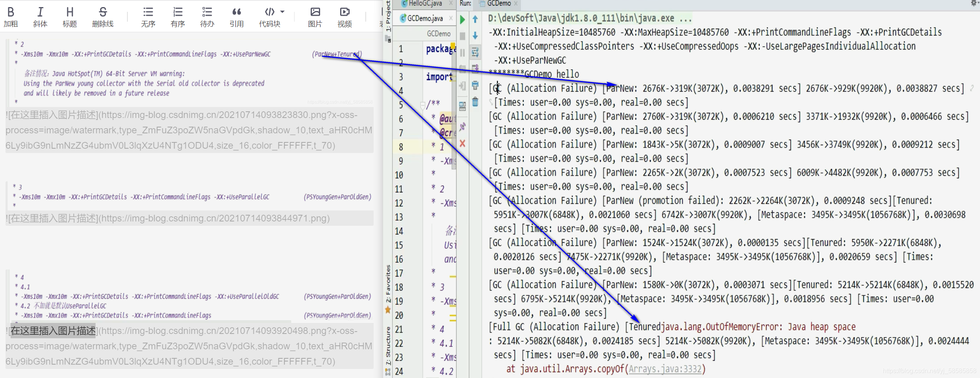Click the 'import' keyword on line 3
Screen dimensions: 980x378
tap(439, 77)
